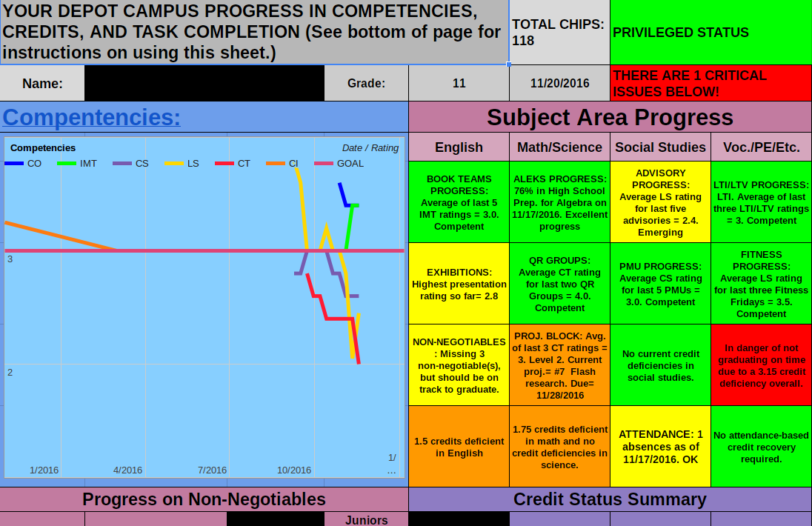
Task: Click the Credit Status Summary header
Action: [x=610, y=499]
